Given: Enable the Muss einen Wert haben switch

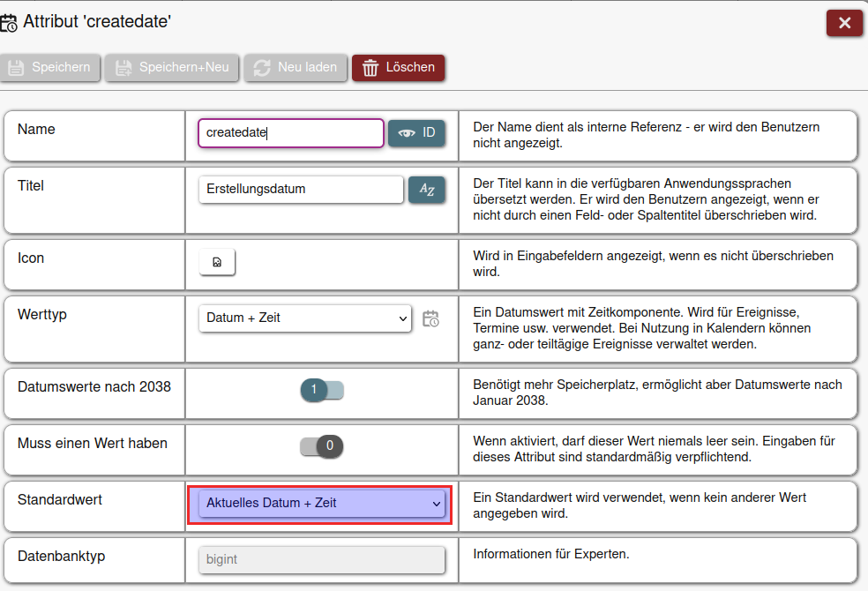Looking at the screenshot, I should 322,445.
